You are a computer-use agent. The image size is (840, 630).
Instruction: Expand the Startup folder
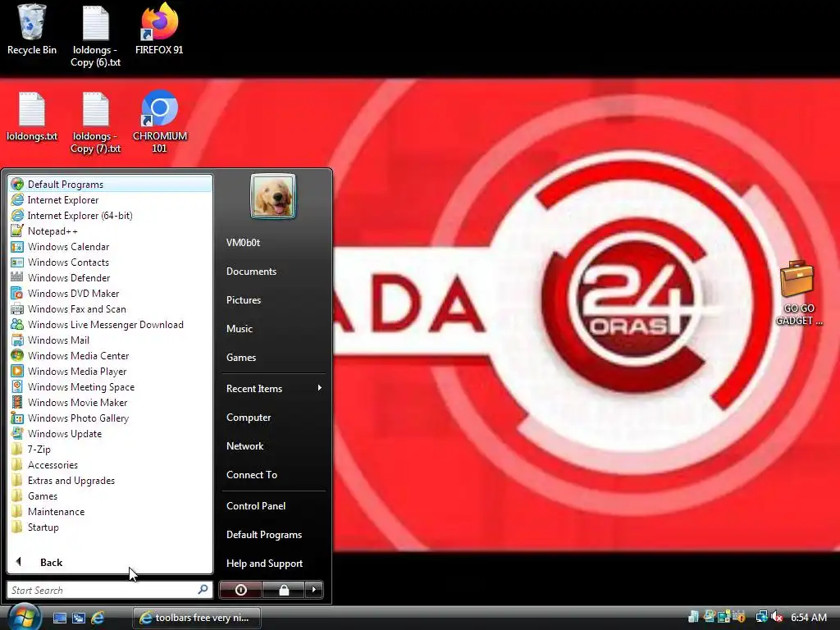(110, 527)
